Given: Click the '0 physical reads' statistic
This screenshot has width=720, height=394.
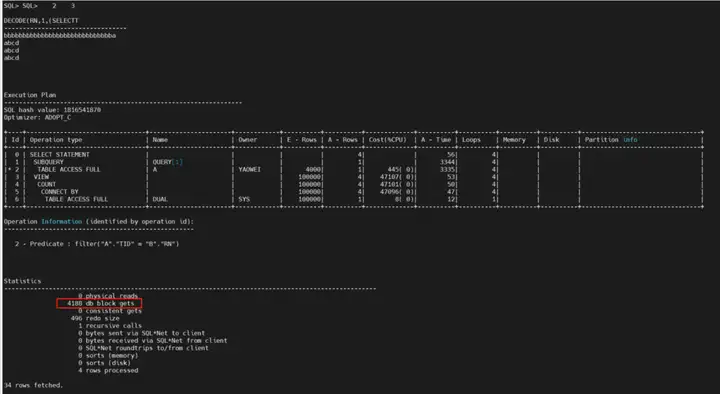Looking at the screenshot, I should 108,296.
